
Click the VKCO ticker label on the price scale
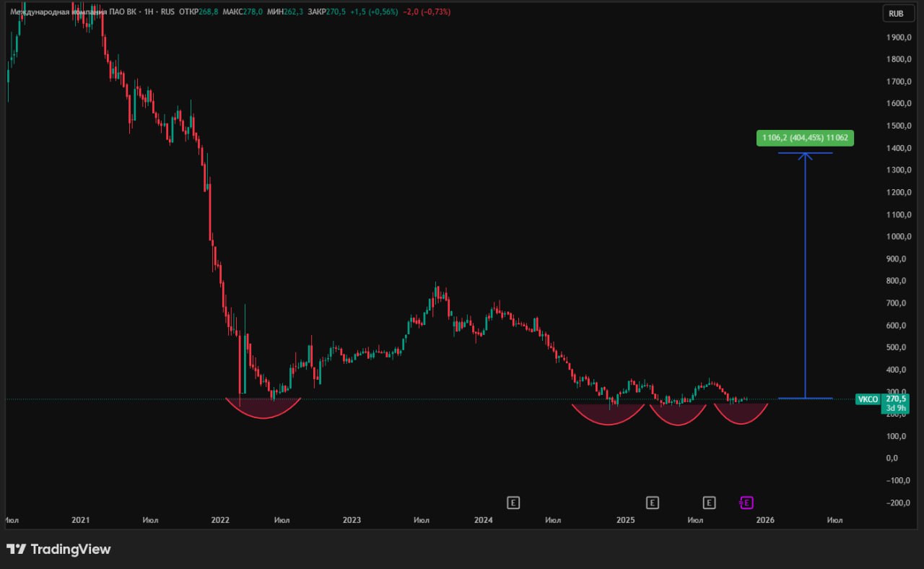click(868, 399)
